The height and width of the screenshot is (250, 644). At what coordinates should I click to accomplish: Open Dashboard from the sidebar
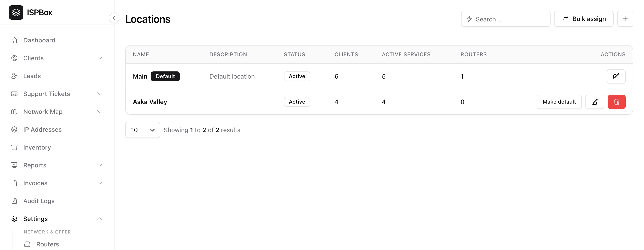(x=57, y=40)
